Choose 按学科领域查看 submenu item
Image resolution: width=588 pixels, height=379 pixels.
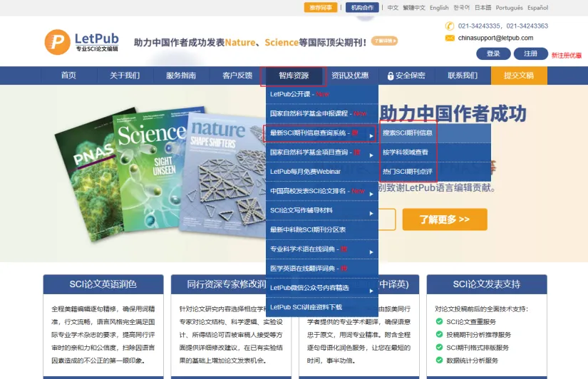pos(435,152)
